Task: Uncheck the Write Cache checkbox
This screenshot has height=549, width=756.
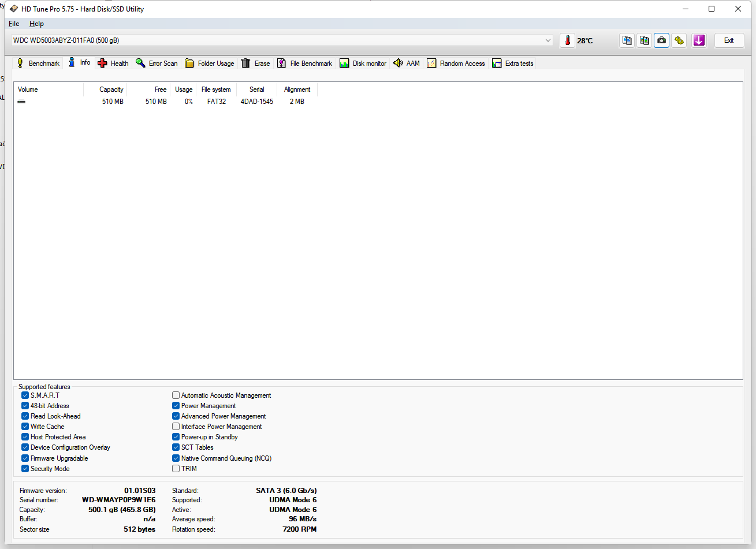Action: (25, 427)
